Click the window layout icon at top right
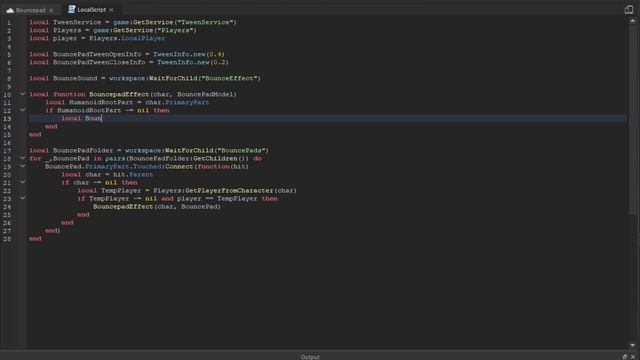 click(629, 9)
